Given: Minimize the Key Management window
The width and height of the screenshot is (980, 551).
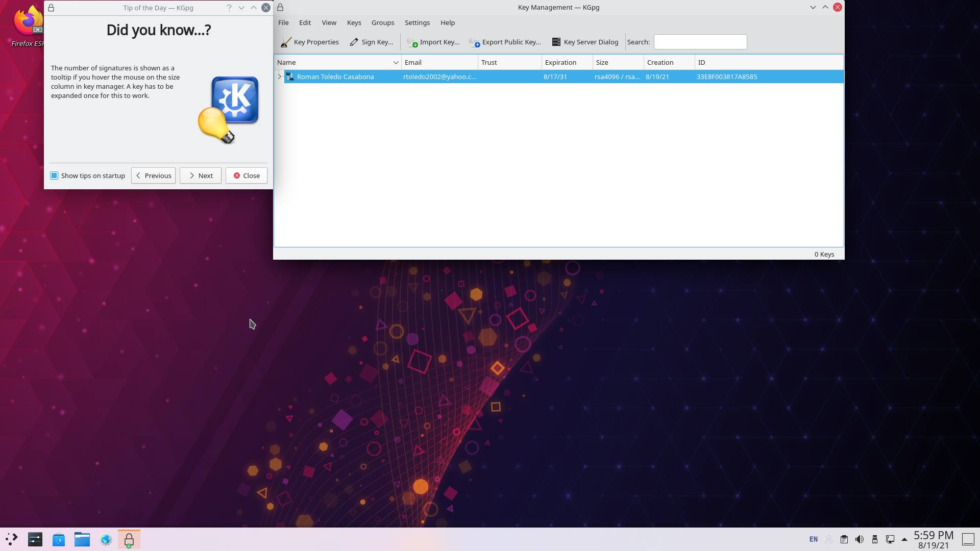Looking at the screenshot, I should (x=813, y=7).
